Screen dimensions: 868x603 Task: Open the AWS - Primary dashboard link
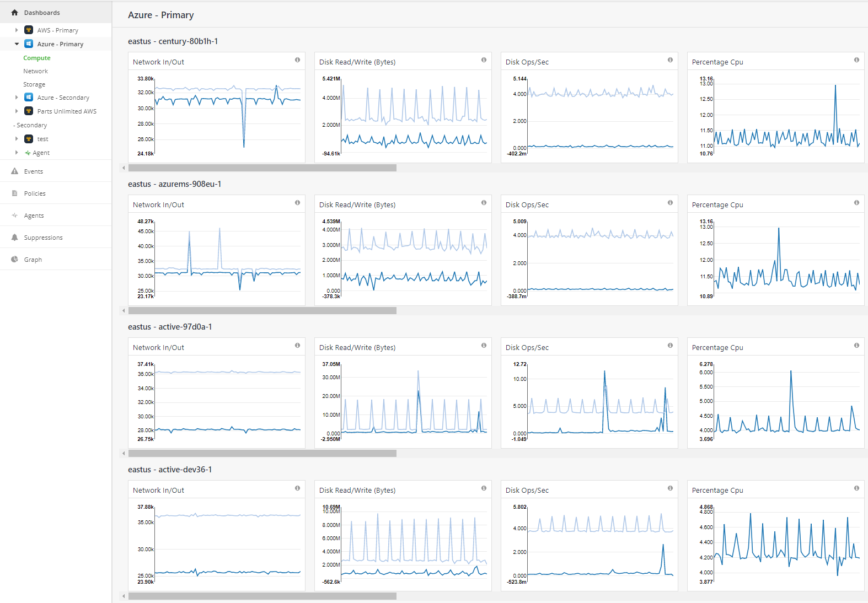pyautogui.click(x=58, y=30)
